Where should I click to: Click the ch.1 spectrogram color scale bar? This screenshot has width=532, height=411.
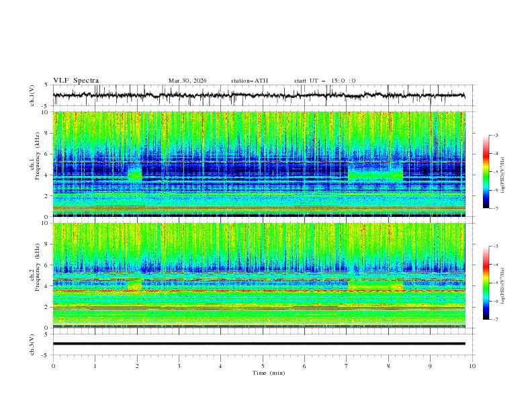coord(486,172)
